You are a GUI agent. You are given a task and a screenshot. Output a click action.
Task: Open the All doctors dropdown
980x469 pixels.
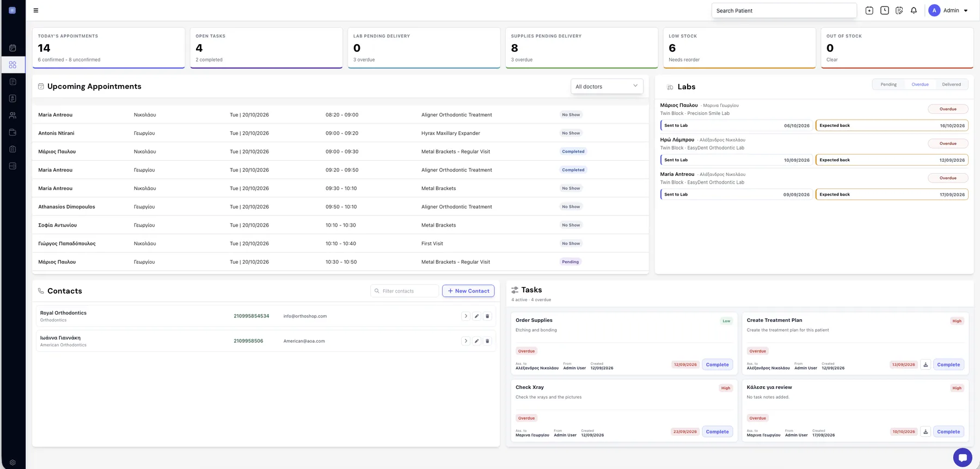point(607,87)
